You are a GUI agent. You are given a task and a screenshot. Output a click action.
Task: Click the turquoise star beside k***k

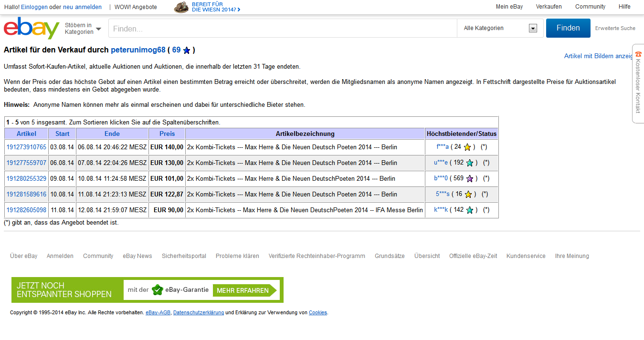click(x=470, y=210)
